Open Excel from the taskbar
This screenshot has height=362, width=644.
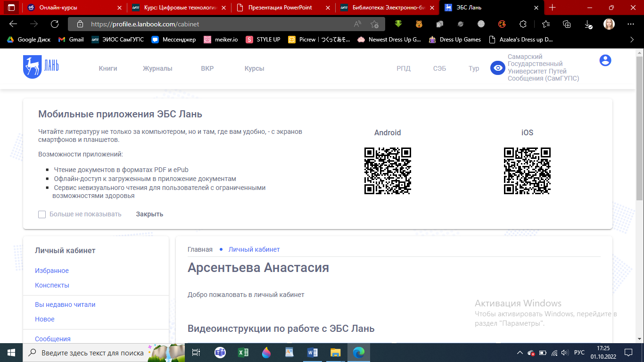pyautogui.click(x=243, y=352)
